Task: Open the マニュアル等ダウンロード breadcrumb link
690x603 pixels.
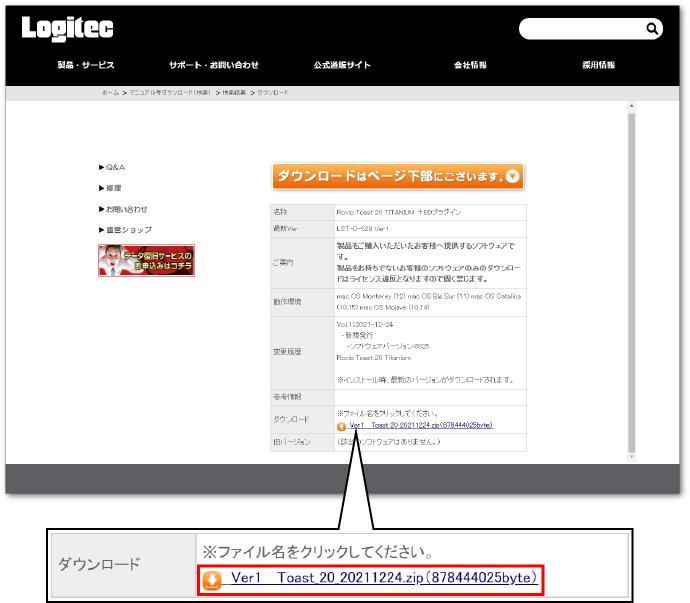Action: coord(170,93)
